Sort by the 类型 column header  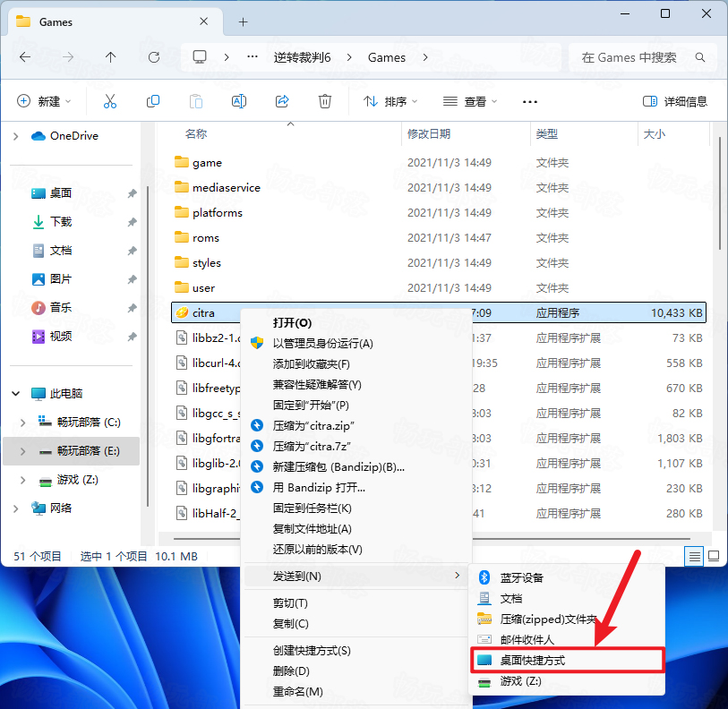tap(546, 134)
